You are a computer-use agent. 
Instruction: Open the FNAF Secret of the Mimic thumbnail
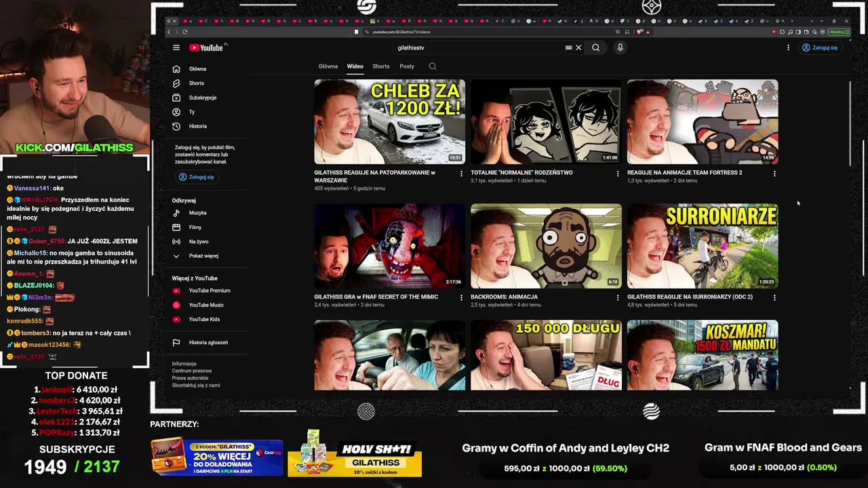[390, 246]
